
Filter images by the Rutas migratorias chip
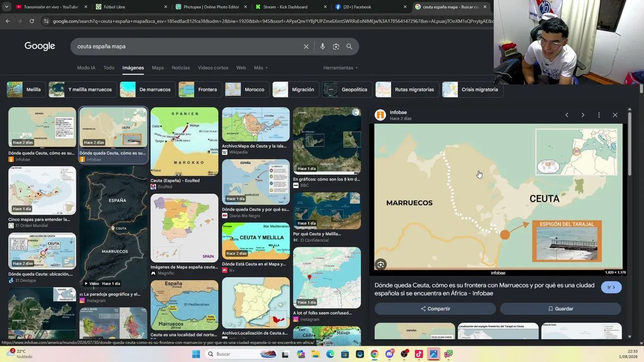(x=407, y=89)
